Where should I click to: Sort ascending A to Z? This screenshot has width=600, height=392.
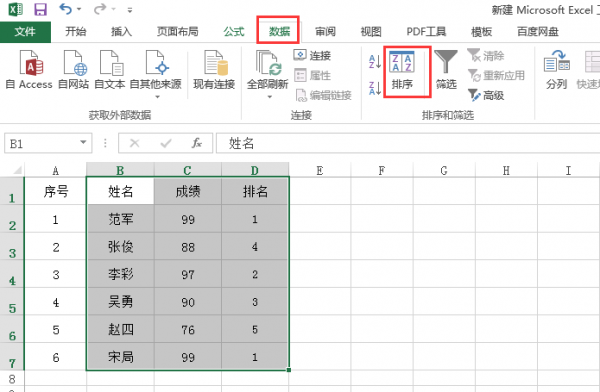pos(375,62)
